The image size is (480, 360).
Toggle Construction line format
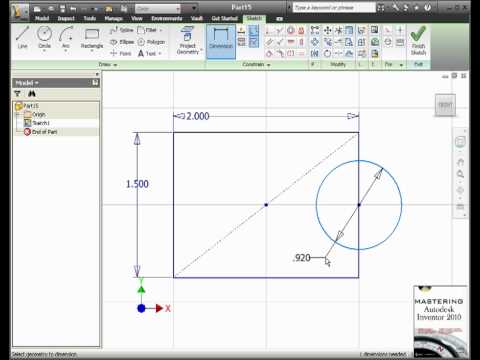(388, 31)
